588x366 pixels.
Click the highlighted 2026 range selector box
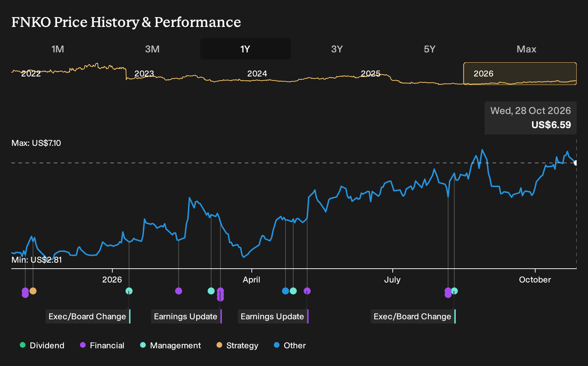[520, 74]
